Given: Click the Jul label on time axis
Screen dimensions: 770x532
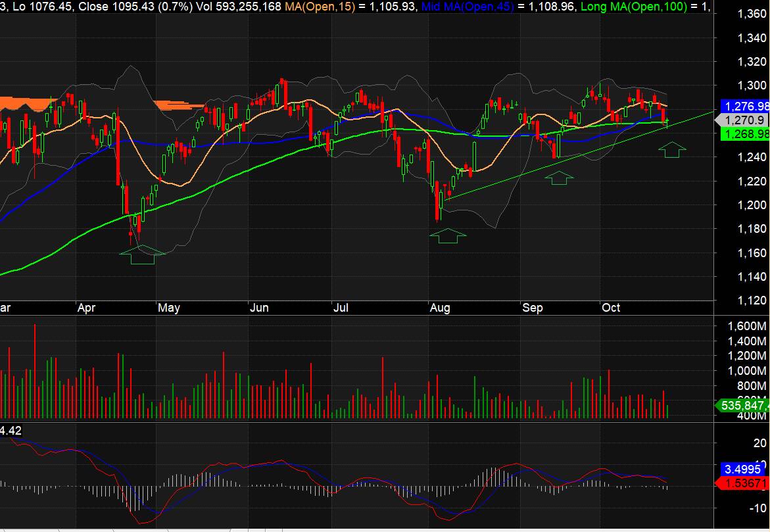Looking at the screenshot, I should pyautogui.click(x=341, y=308).
